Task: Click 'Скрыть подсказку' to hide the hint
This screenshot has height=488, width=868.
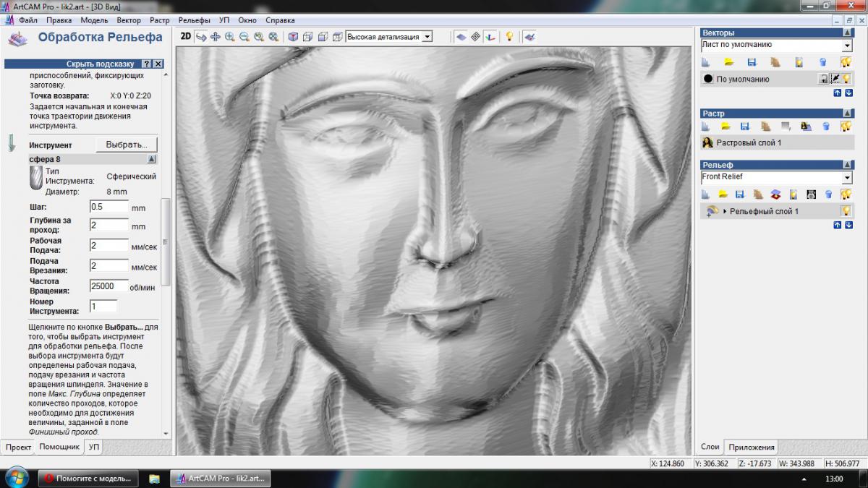Action: 101,64
